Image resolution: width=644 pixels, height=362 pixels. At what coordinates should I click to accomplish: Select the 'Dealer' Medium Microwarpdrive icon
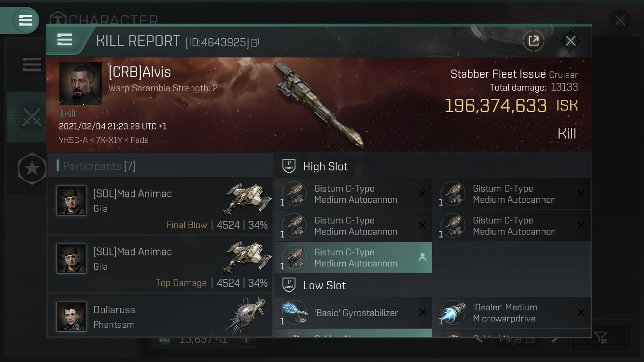click(x=453, y=312)
